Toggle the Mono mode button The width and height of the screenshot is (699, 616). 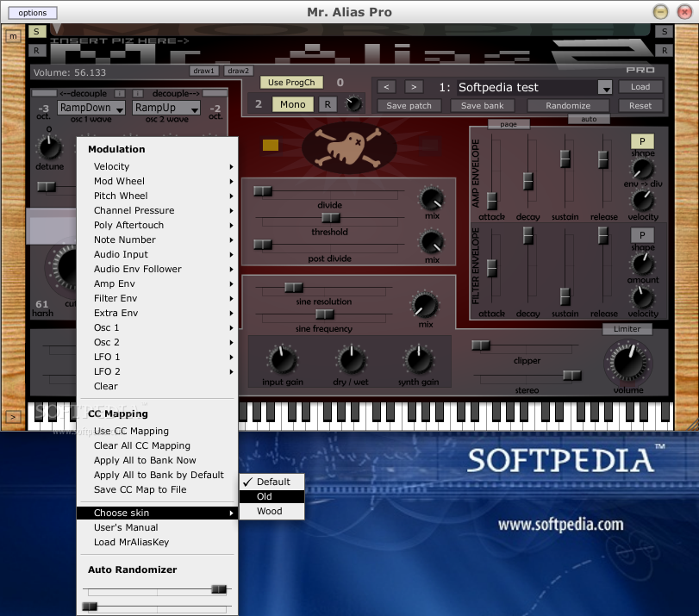[292, 104]
